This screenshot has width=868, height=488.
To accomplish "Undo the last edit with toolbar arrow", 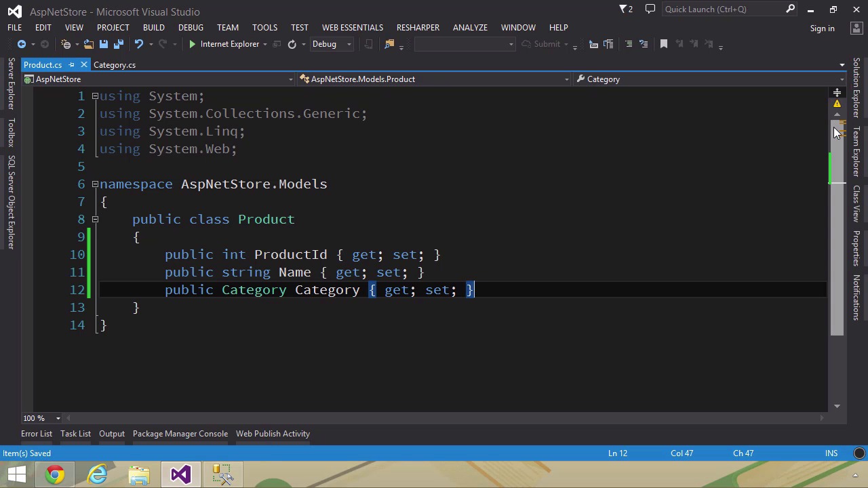I will (x=139, y=44).
